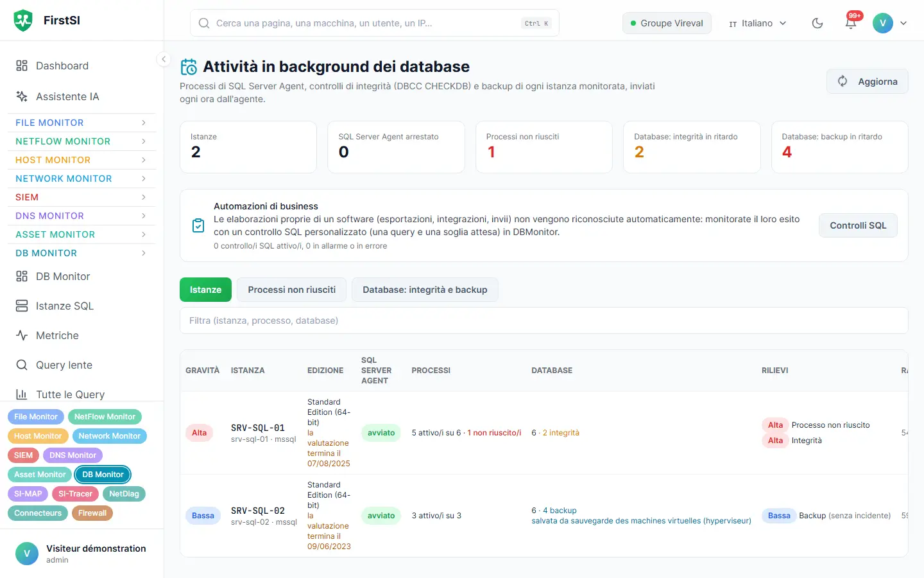
Task: Collapse the DB MONITOR section
Action: point(81,253)
